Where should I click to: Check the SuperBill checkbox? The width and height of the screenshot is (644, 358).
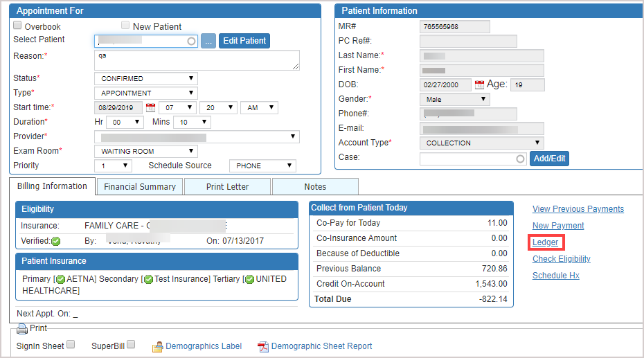tap(132, 345)
